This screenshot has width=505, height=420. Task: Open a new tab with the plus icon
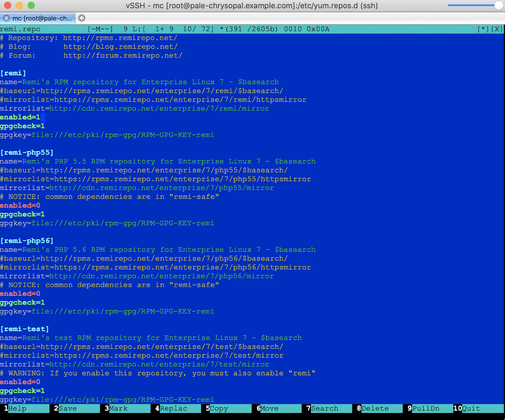click(x=82, y=18)
